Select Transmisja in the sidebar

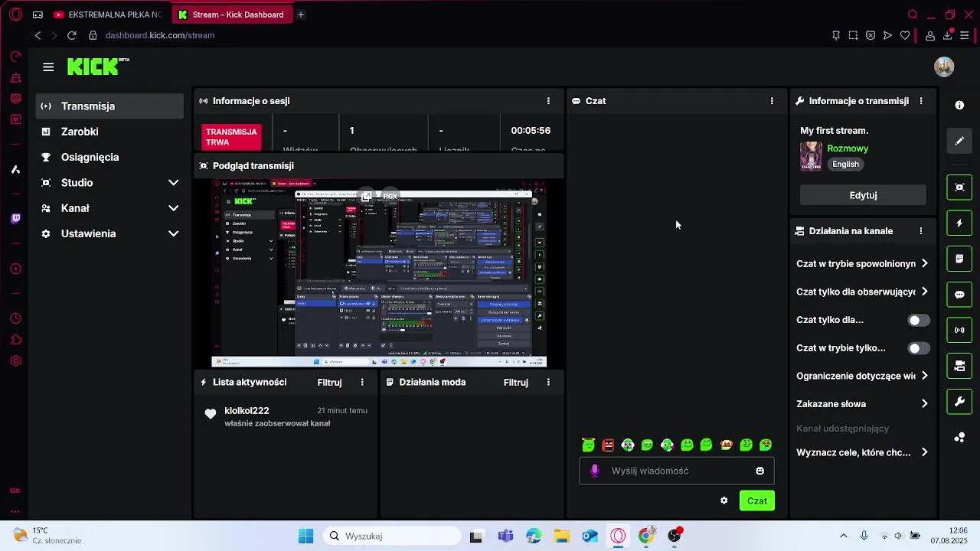[109, 106]
